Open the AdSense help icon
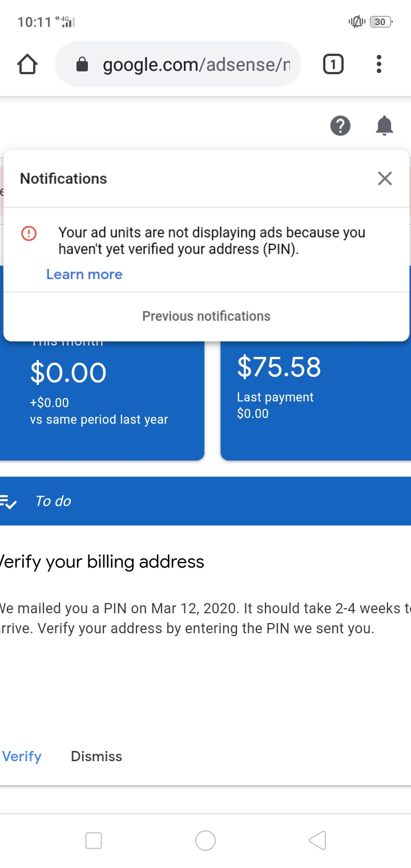Viewport: 411px width, 868px height. (340, 126)
